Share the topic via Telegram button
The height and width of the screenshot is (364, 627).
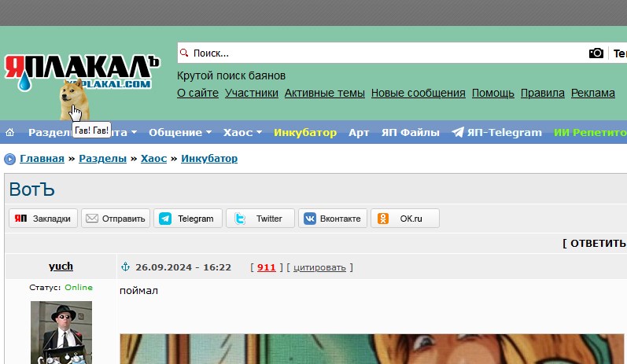[x=188, y=219]
